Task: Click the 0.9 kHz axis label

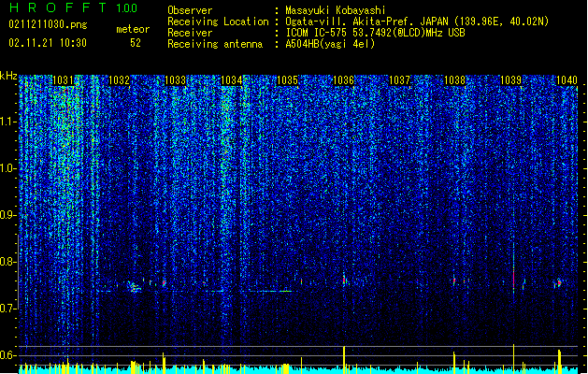Action: 7,215
